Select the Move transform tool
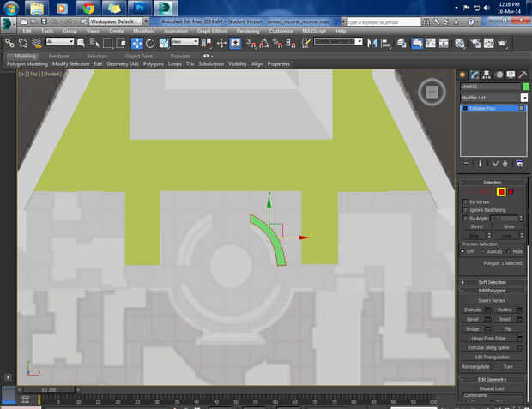Viewport: 532px width, 409px height. coord(137,43)
